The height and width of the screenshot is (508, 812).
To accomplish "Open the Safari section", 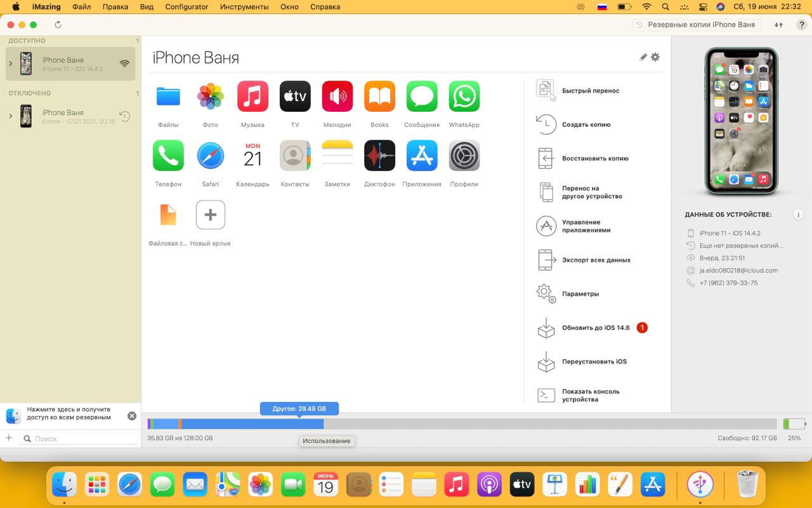I will tap(211, 156).
